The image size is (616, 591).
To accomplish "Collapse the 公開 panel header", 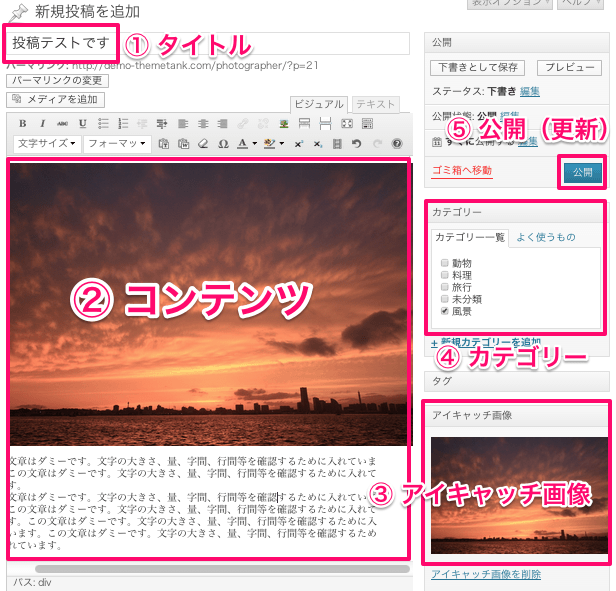I will point(517,42).
